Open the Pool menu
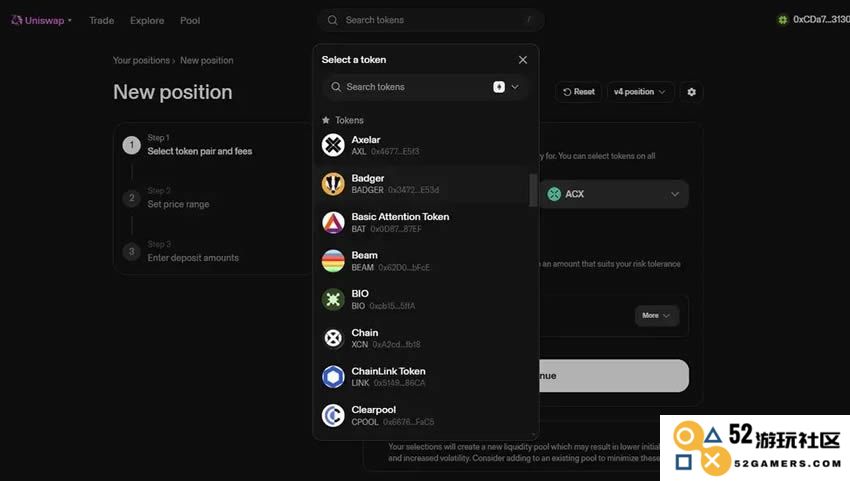This screenshot has height=481, width=850. [190, 21]
